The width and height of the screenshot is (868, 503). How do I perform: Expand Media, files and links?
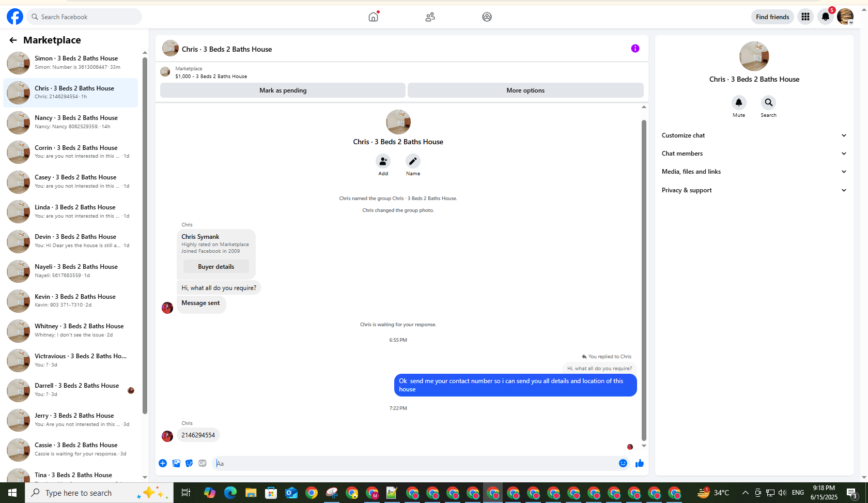click(x=754, y=172)
